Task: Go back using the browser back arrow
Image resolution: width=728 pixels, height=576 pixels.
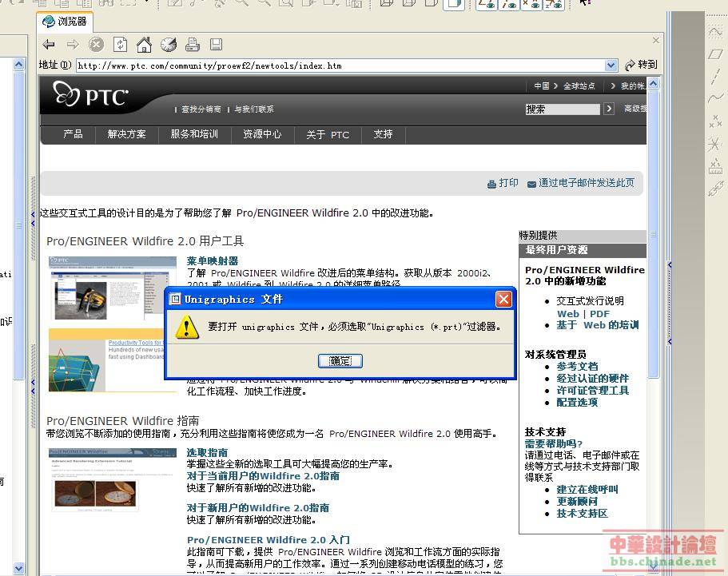Action: [48, 45]
